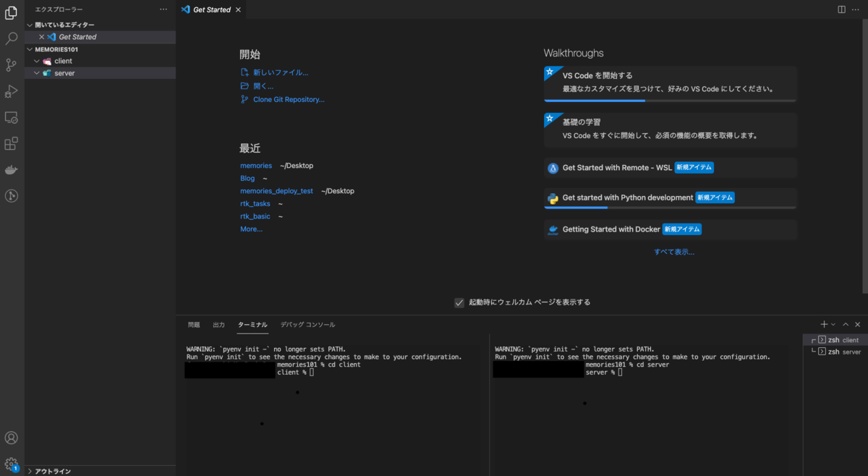Click the editor vertical scrollbar
This screenshot has width=868, height=476.
864,156
